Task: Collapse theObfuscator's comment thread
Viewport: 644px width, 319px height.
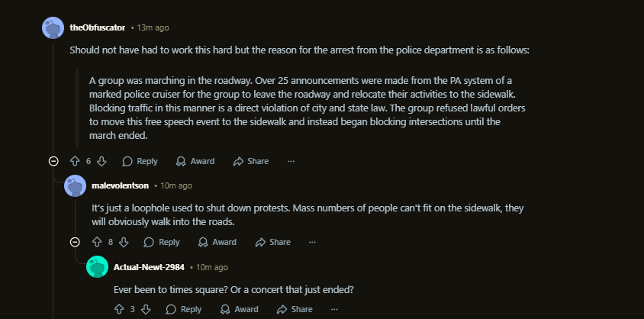Action: [x=53, y=161]
